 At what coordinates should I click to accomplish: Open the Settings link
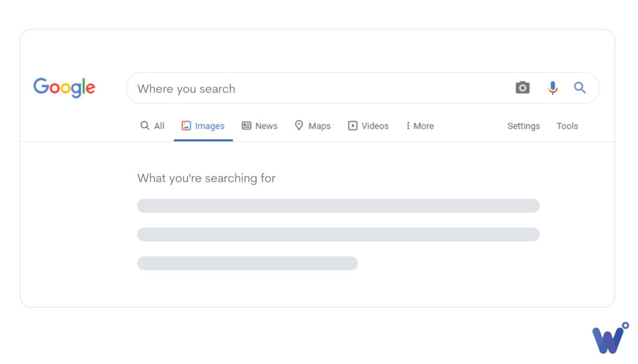coord(523,126)
